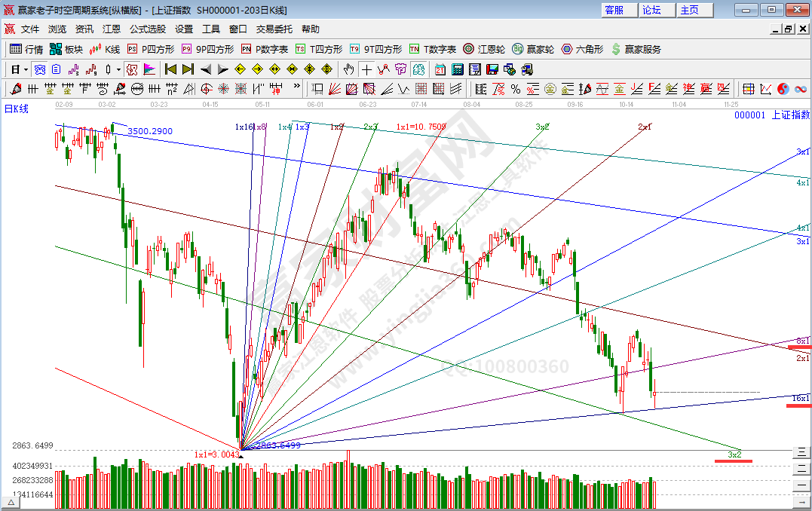Viewport: 812px width, 511px height.
Task: Toggle the pink flag marker button
Action: pyautogui.click(x=149, y=69)
